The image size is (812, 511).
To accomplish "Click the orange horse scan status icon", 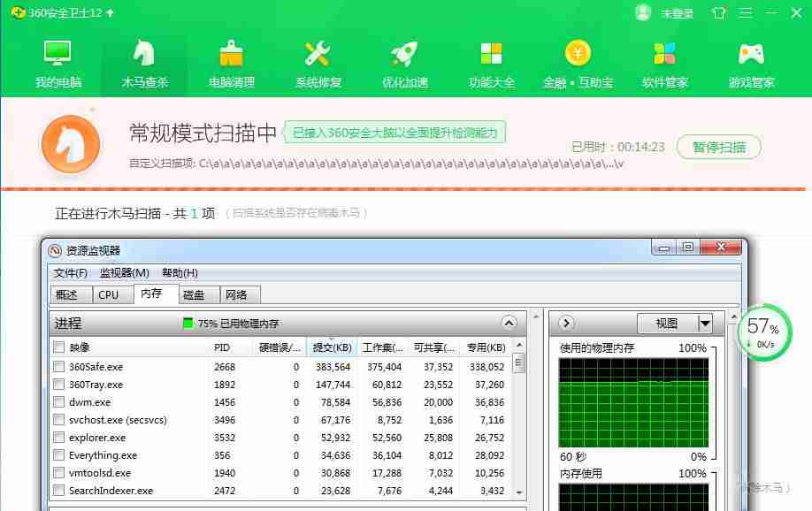I will click(x=71, y=143).
